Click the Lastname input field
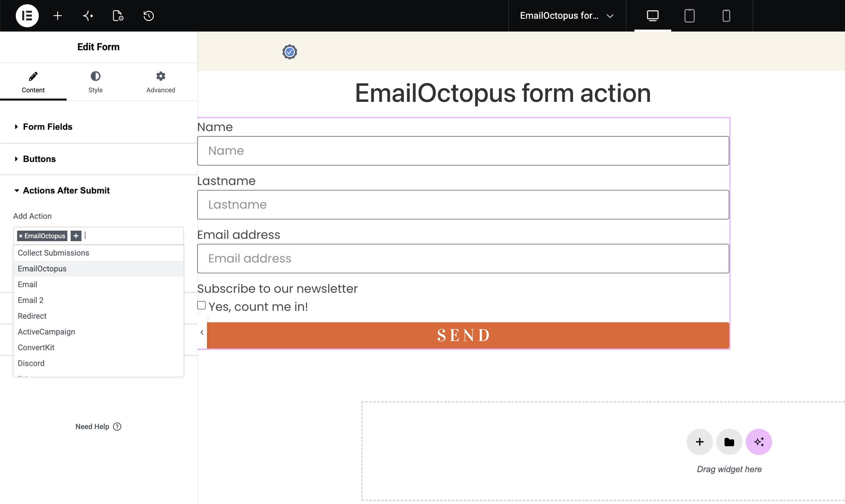 [x=463, y=204]
